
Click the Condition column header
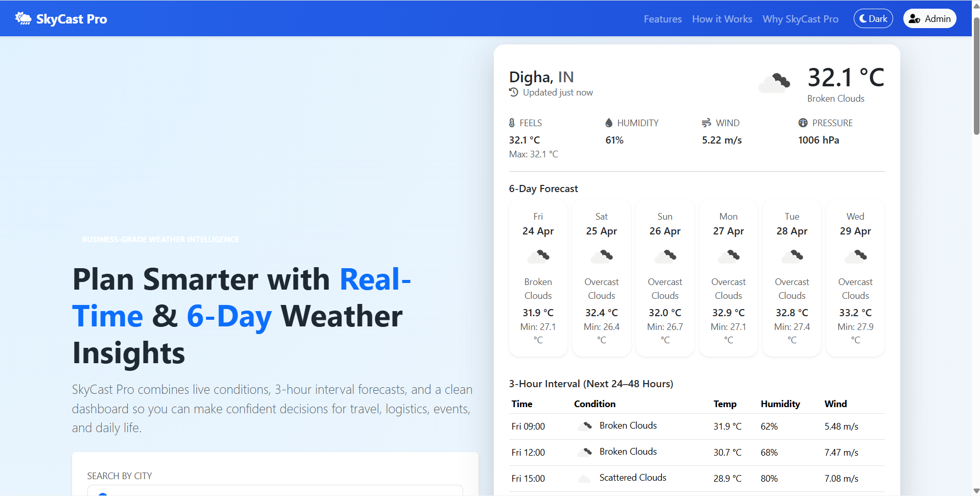click(x=595, y=404)
